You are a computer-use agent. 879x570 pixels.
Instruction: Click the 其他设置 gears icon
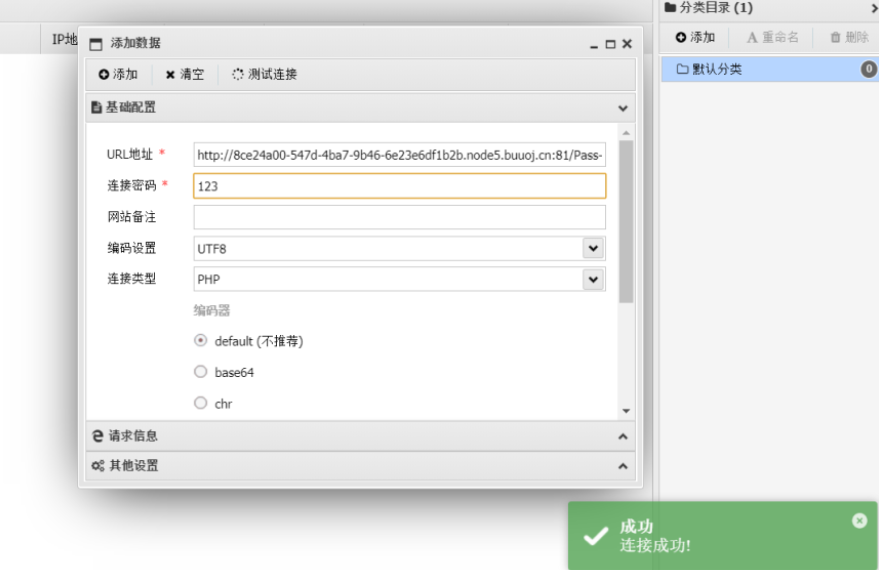coord(98,466)
